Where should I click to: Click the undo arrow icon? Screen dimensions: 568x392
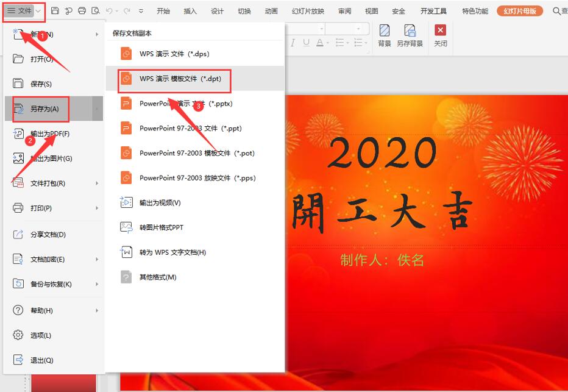click(110, 11)
